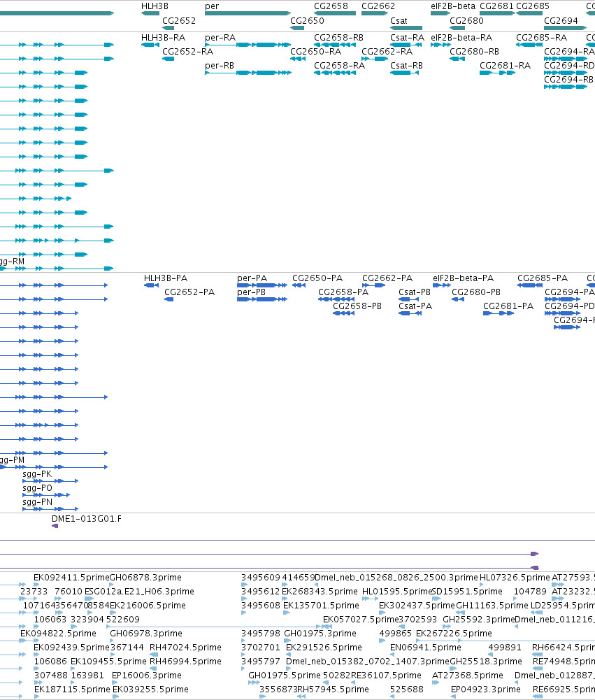Click the per-PB CDS label
Image resolution: width=595 pixels, height=700 pixels.
(x=251, y=292)
